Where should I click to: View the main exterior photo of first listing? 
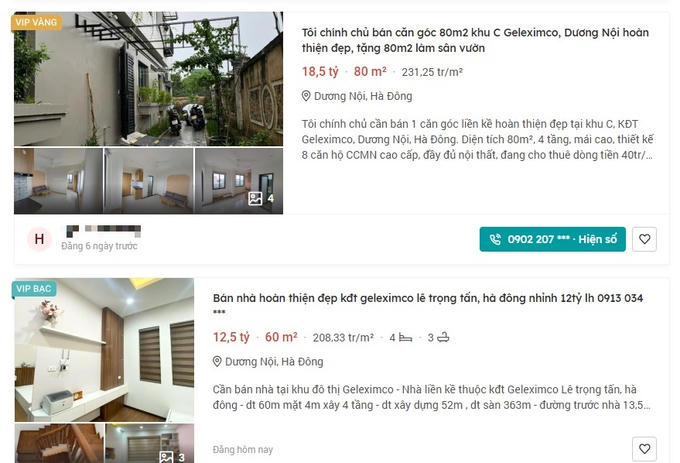point(148,78)
